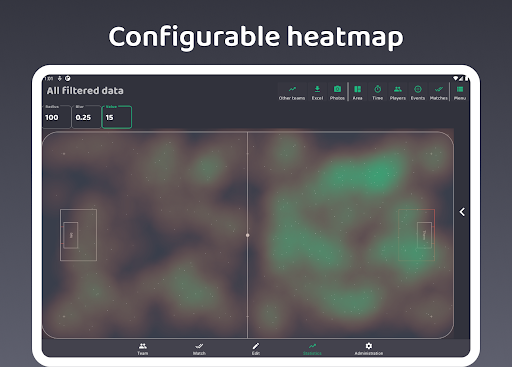Click the Radius input showing 100

57,117
